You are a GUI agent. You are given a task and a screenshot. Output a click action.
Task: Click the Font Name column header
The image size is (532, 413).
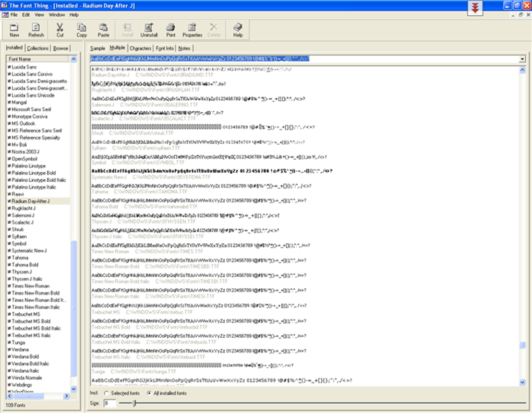[x=38, y=59]
